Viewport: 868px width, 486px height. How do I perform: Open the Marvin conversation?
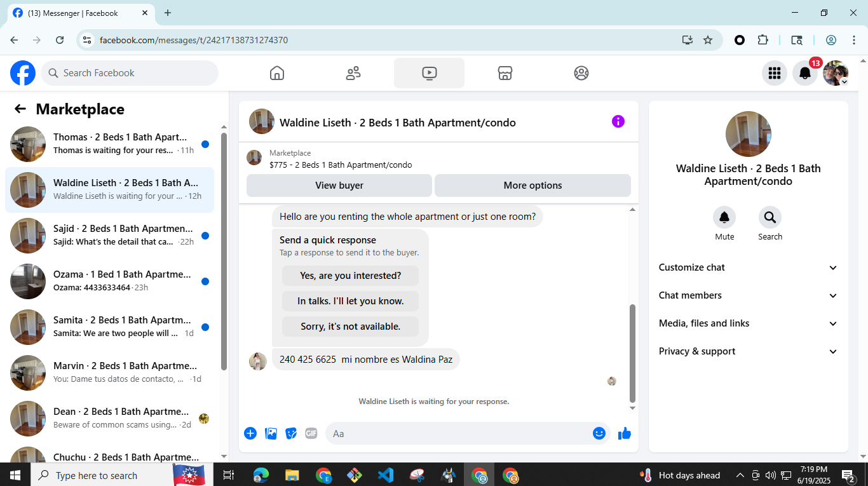[109, 373]
